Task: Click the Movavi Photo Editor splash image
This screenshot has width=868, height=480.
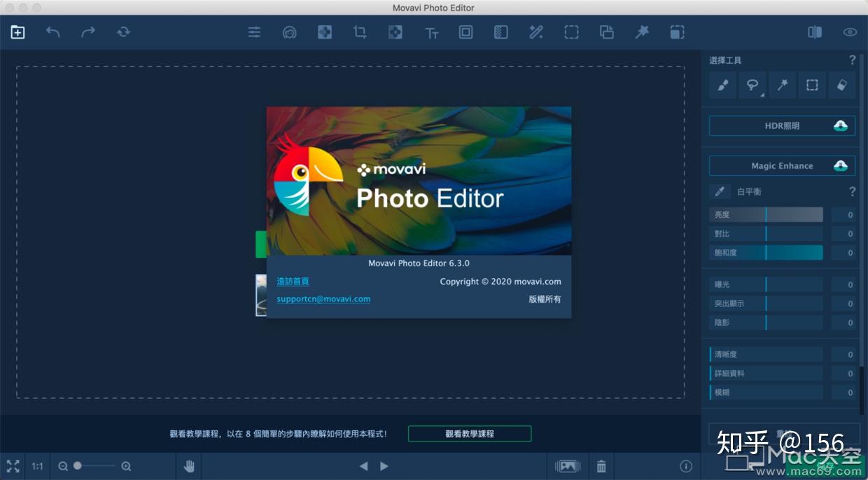Action: 419,181
